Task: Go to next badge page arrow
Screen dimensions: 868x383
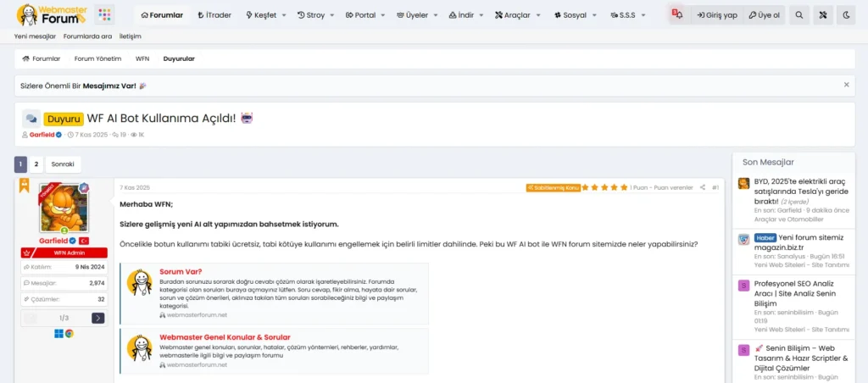Action: [98, 318]
